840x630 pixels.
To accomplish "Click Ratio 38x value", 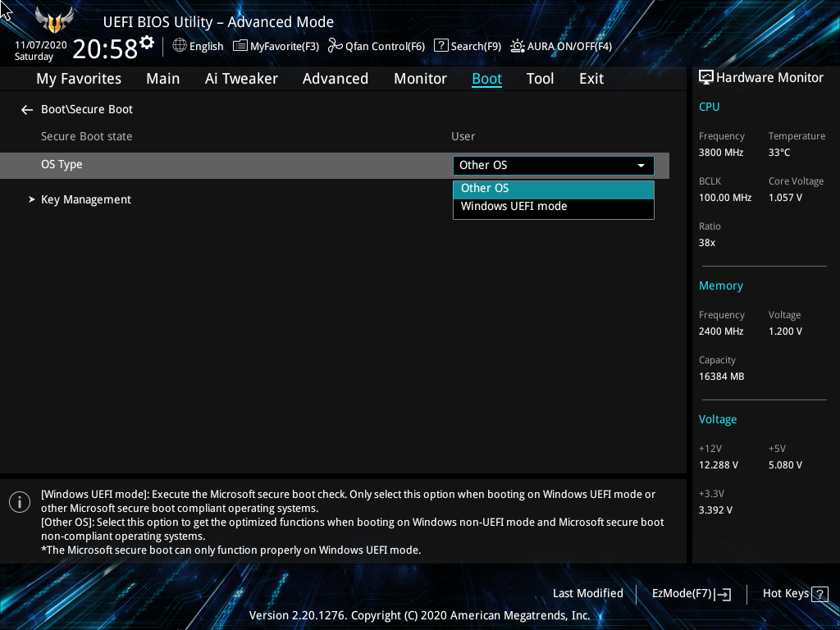I will [x=707, y=243].
